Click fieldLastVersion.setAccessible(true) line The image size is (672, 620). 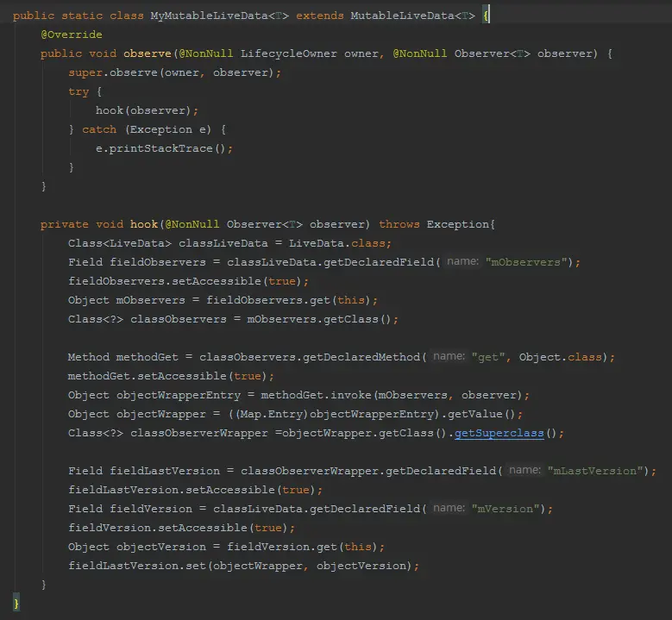tap(196, 490)
